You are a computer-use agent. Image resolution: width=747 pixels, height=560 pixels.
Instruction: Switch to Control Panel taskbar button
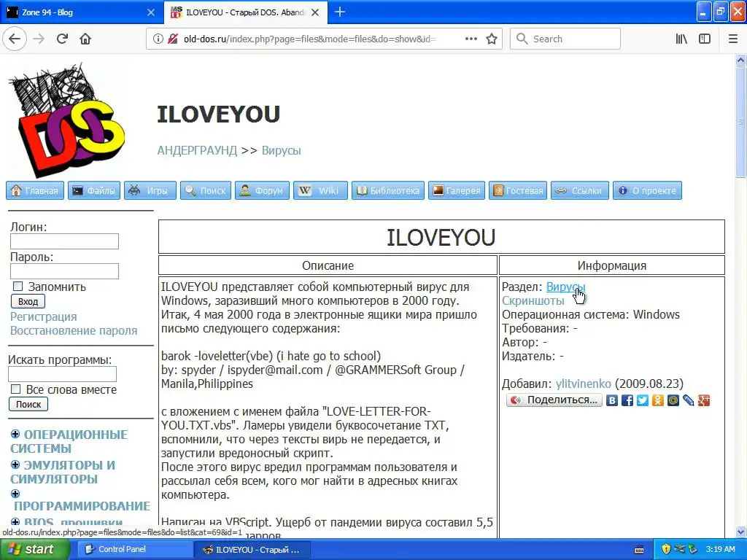pyautogui.click(x=135, y=550)
